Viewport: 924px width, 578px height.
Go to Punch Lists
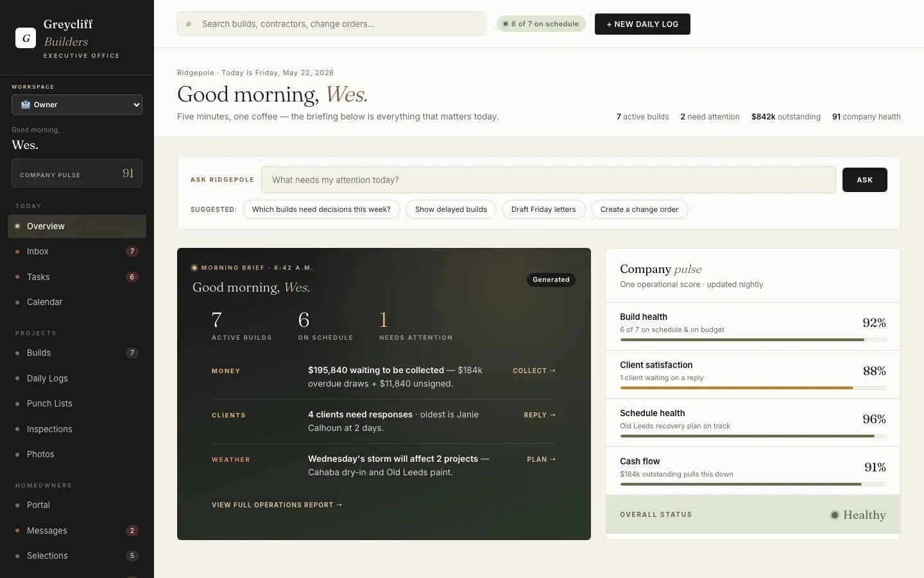(x=77, y=403)
